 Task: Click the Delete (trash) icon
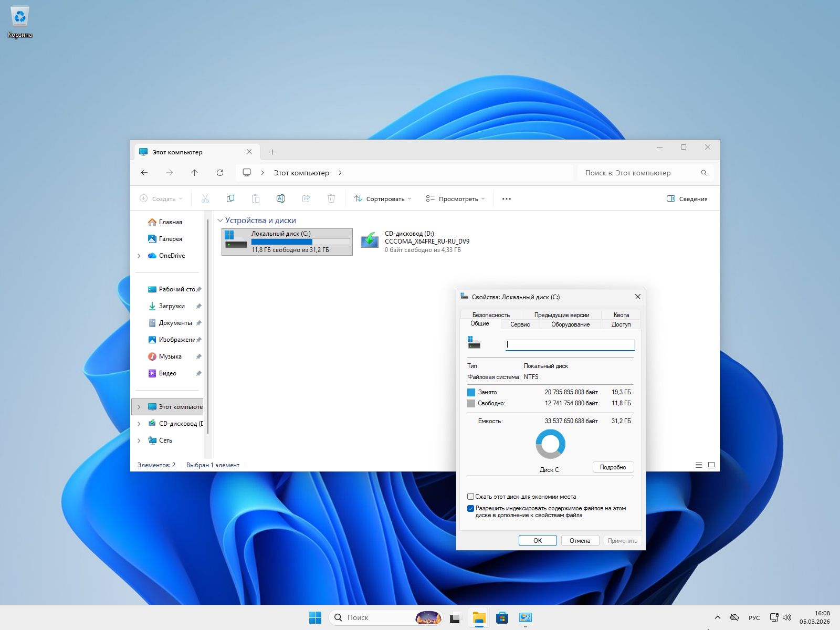pyautogui.click(x=331, y=198)
